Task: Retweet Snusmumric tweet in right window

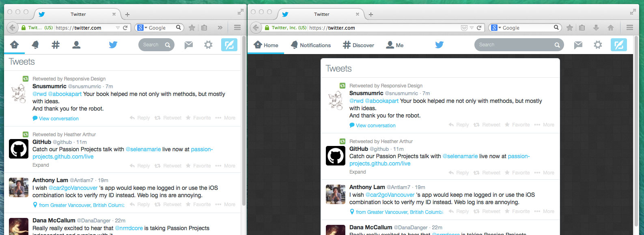Action: (x=487, y=125)
